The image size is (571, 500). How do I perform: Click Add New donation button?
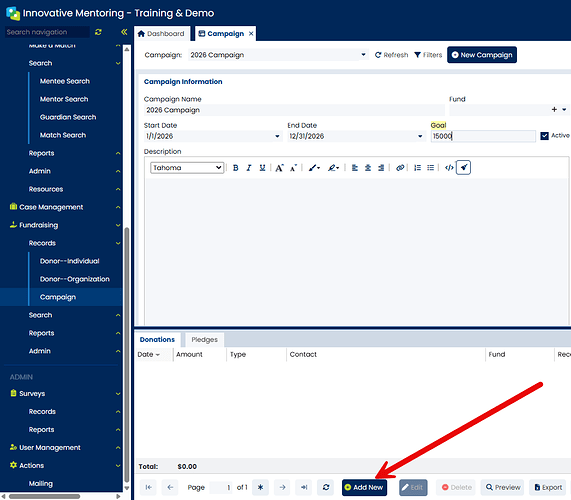[364, 487]
